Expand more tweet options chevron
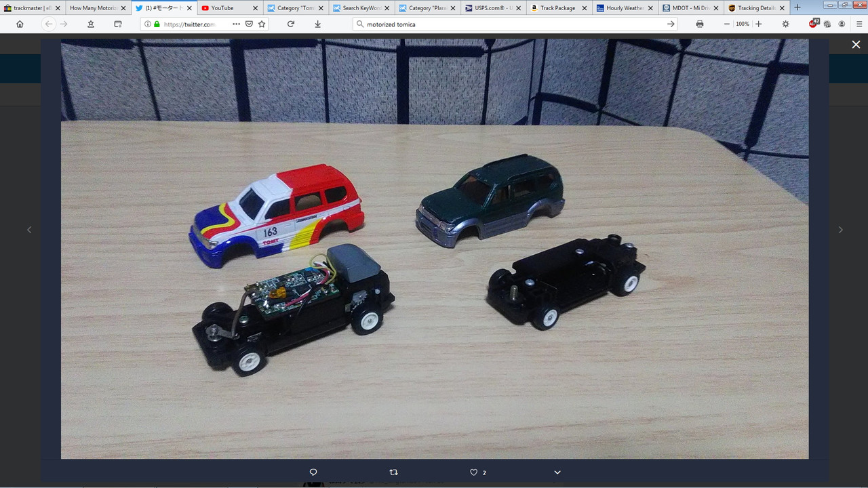The width and height of the screenshot is (868, 488). click(557, 472)
